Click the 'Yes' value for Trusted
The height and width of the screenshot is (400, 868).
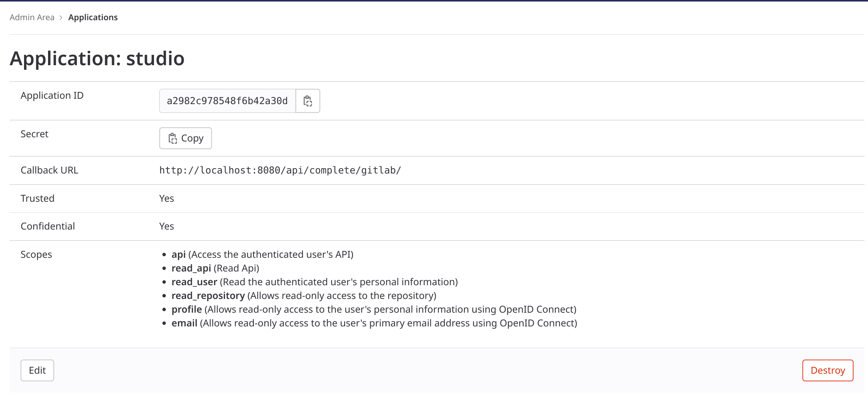(167, 198)
